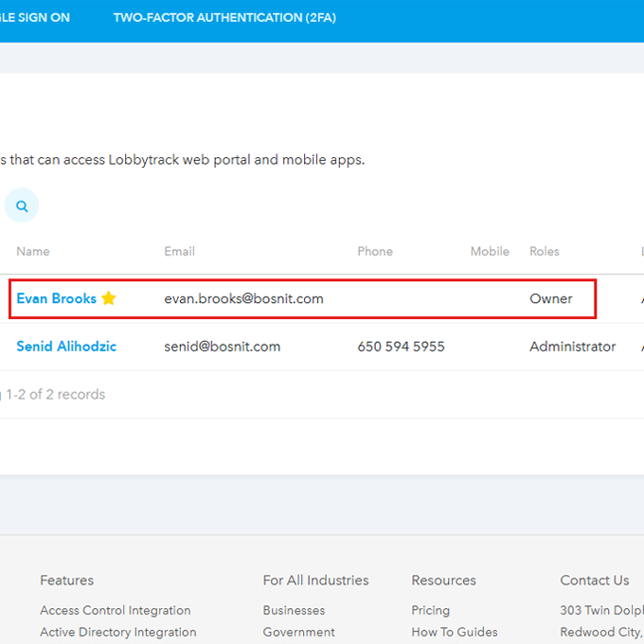Click the gold star beside Evan Brooks

point(109,298)
